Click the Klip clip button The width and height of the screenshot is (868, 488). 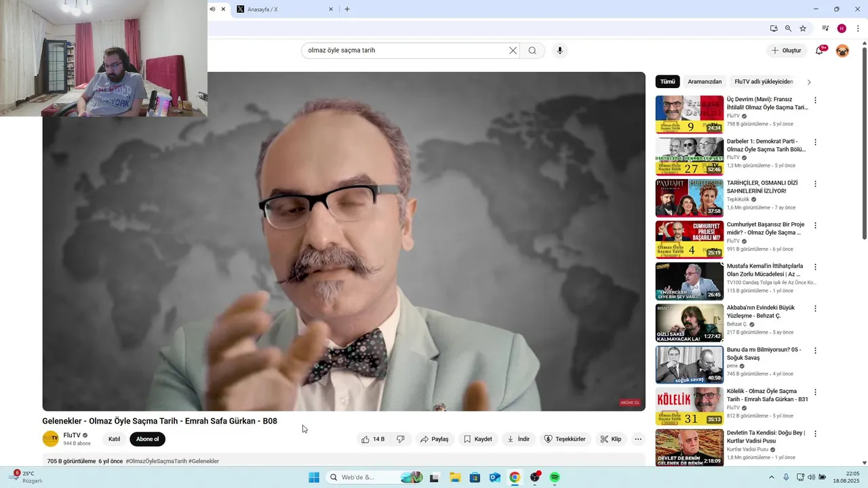click(x=611, y=439)
